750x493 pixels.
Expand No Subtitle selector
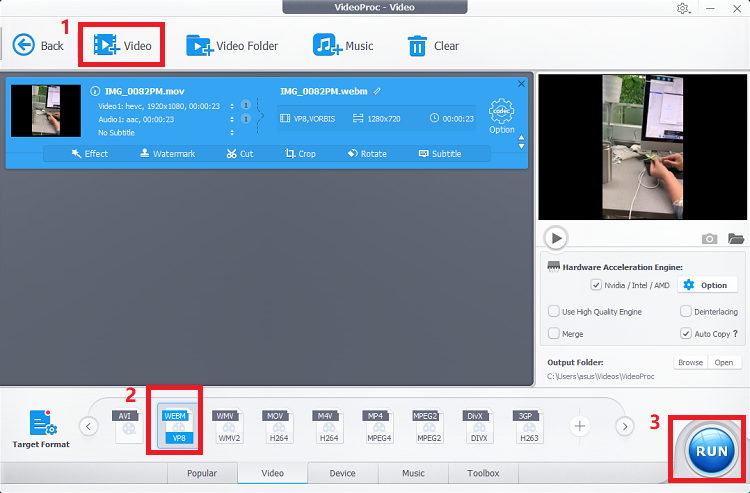click(232, 132)
